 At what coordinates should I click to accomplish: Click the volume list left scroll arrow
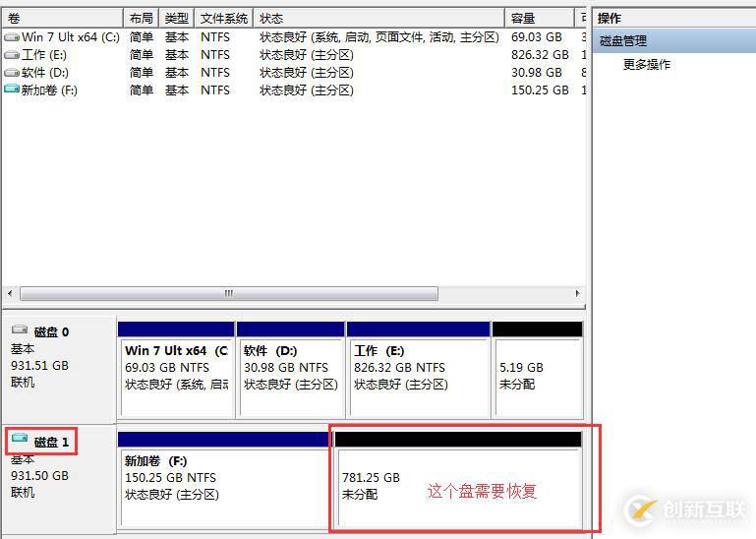(x=10, y=293)
